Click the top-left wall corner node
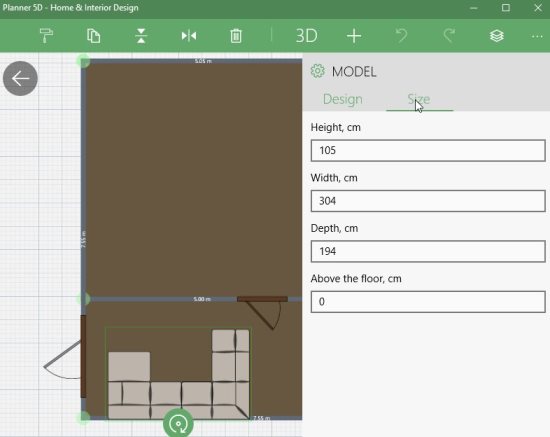Screen dimensions: 550x437 [83, 61]
